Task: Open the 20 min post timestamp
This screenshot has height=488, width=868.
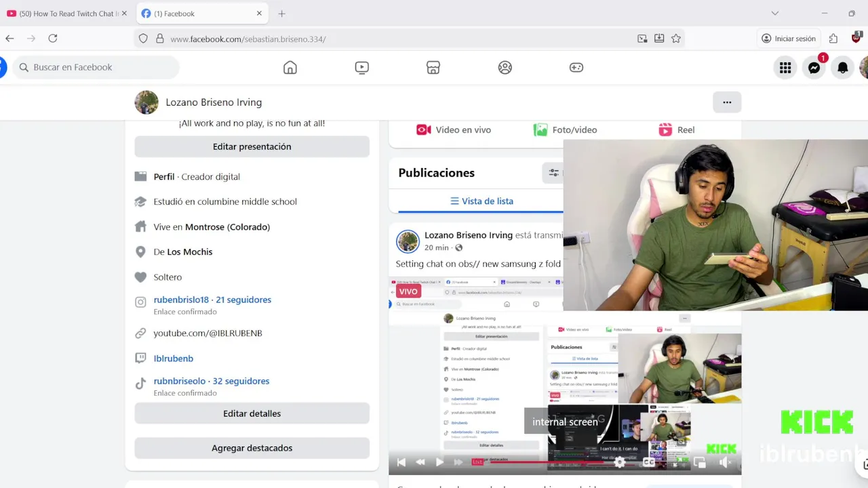Action: click(x=437, y=248)
